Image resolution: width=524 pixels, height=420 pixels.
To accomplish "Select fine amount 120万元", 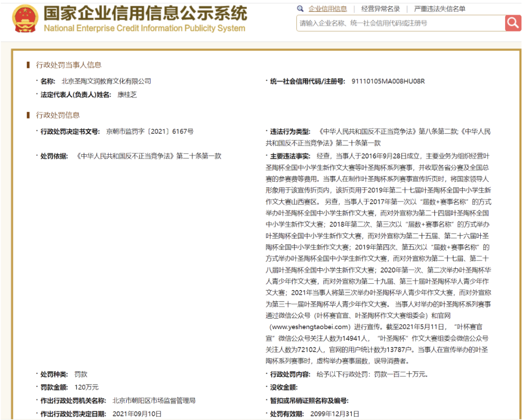I will [86, 387].
